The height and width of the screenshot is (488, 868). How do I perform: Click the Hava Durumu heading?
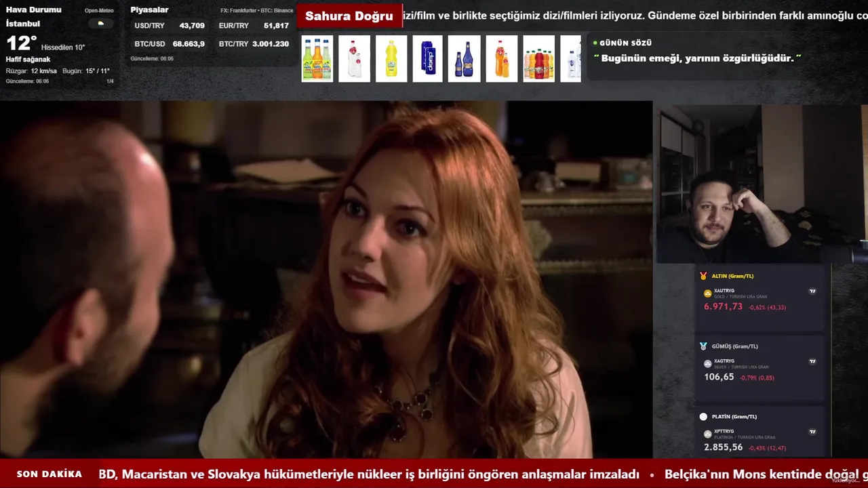point(34,9)
